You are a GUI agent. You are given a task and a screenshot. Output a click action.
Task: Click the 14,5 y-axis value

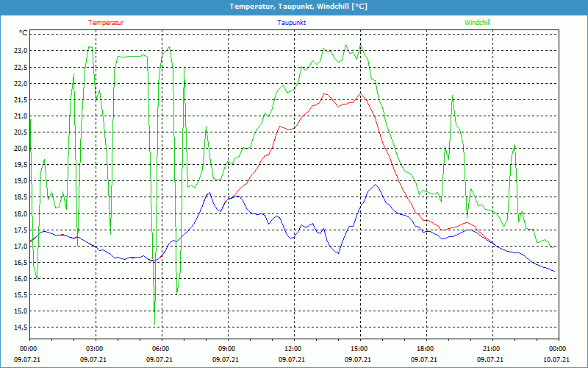point(19,328)
